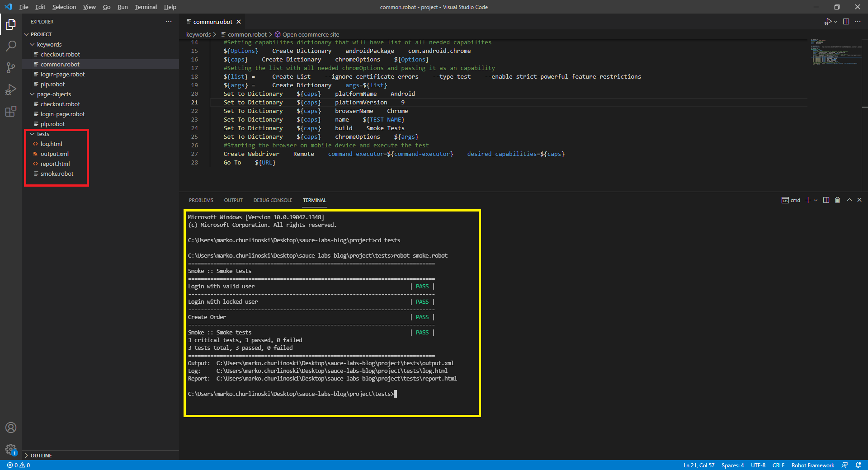Screen dimensions: 868x470
Task: Open editor More Actions ellipsis
Action: (x=858, y=22)
